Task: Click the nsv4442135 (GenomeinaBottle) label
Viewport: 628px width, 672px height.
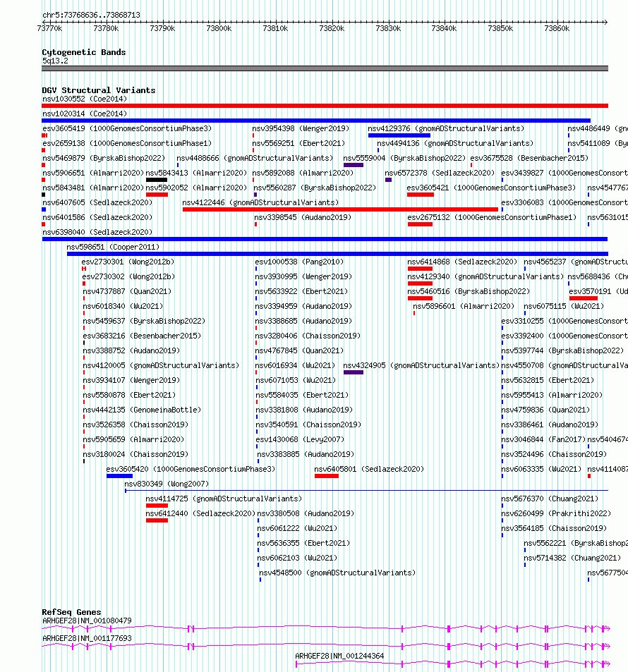Action: pyautogui.click(x=142, y=410)
